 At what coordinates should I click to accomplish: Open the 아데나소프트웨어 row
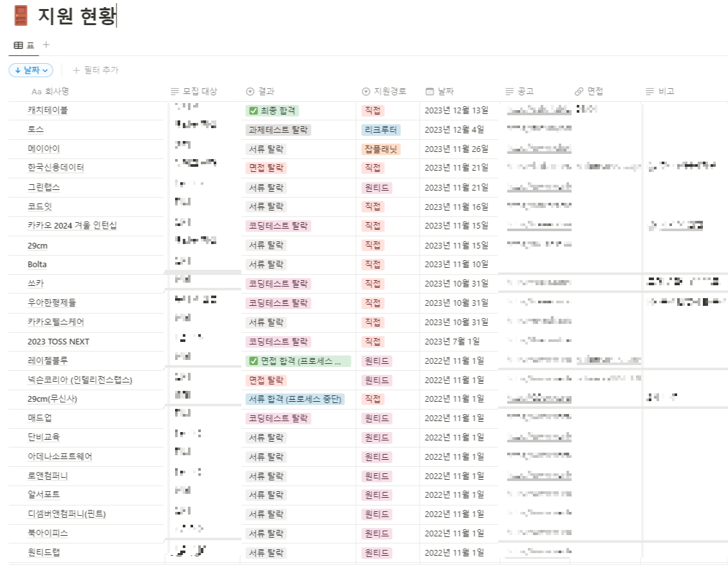point(60,457)
